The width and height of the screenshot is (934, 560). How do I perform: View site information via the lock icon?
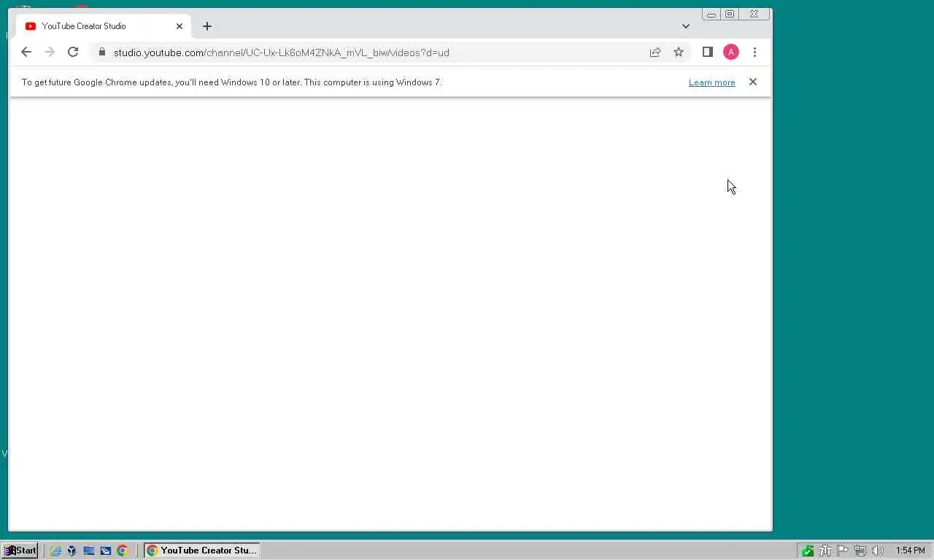tap(102, 52)
